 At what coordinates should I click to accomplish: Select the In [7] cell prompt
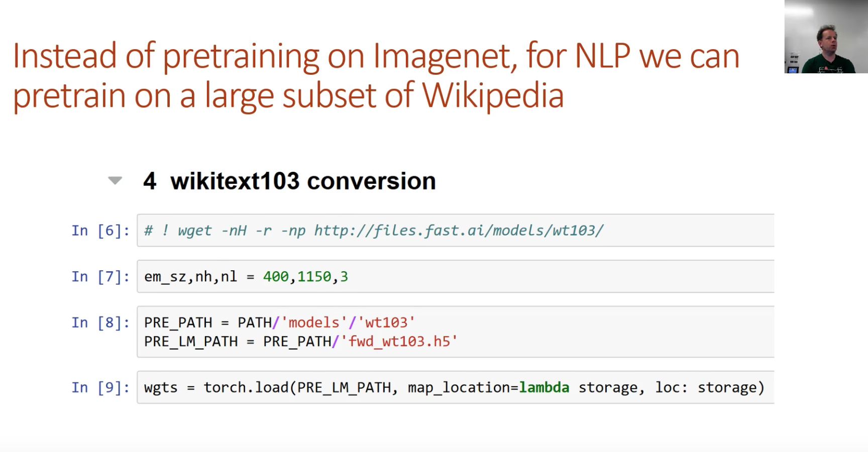tap(100, 277)
